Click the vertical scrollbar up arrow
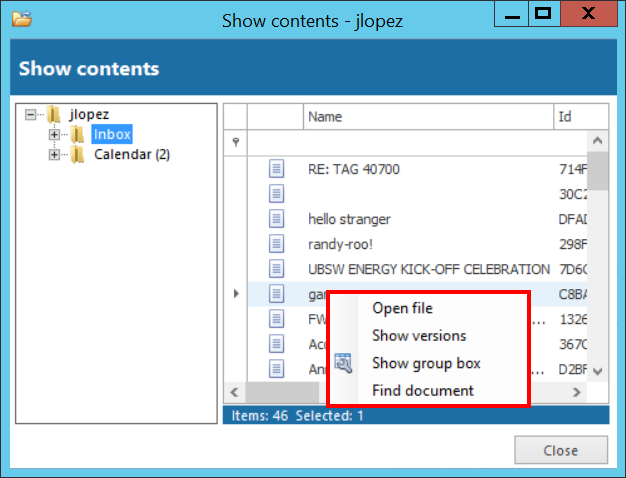Screen dimensions: 626x478 tap(598, 141)
